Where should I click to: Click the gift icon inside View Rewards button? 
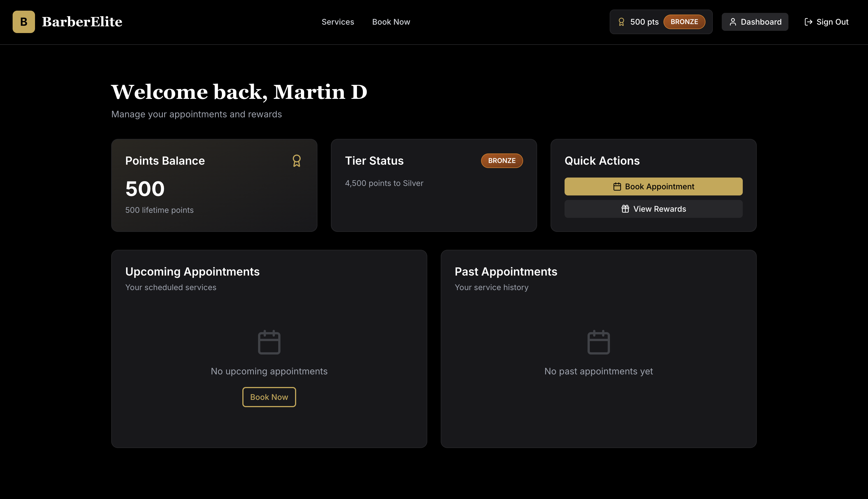click(625, 209)
